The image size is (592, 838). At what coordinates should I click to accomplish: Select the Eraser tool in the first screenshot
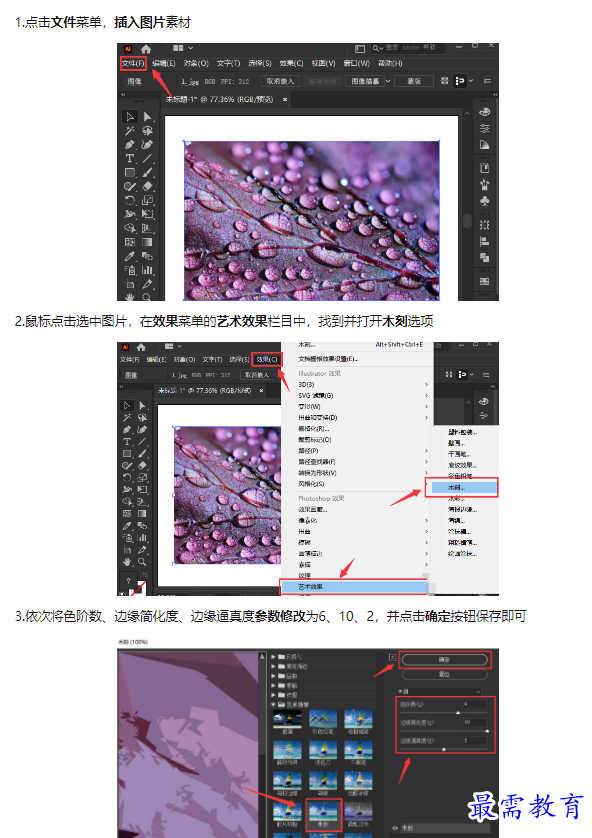tap(147, 186)
